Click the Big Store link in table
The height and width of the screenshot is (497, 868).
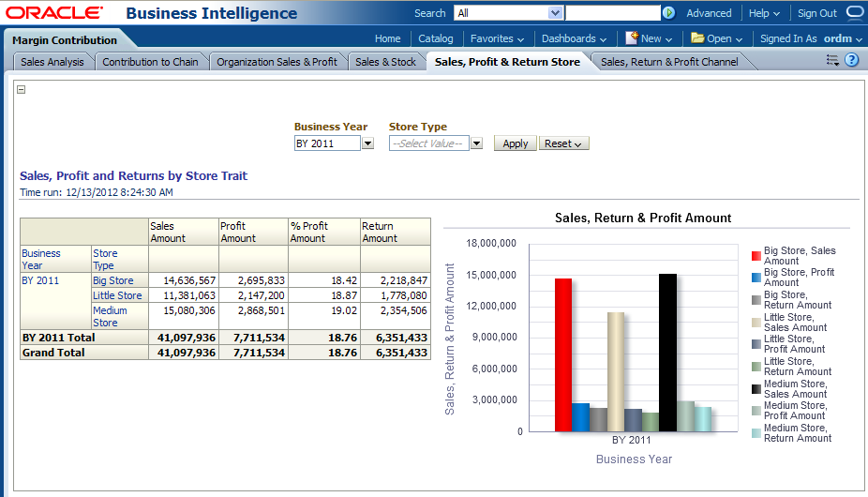click(x=112, y=280)
